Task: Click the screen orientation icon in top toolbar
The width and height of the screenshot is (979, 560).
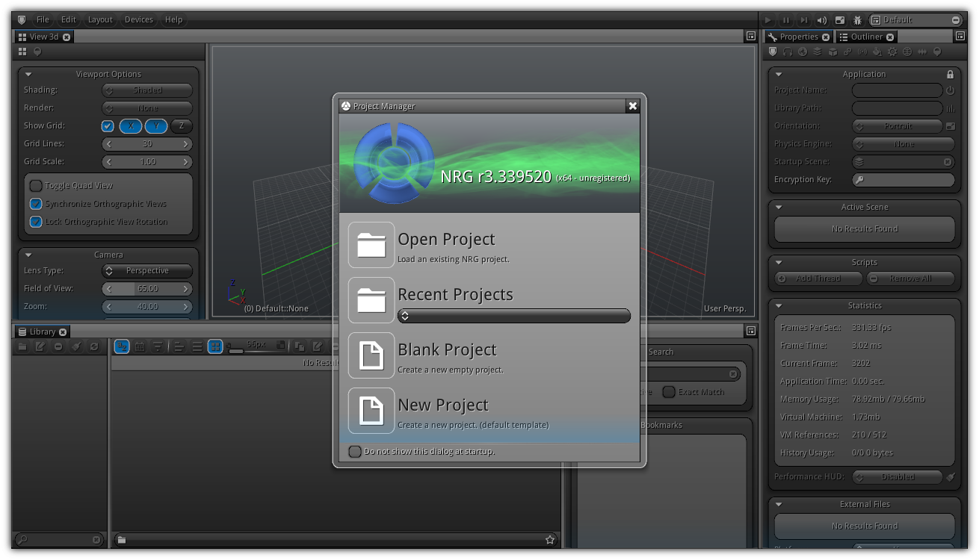Action: pyautogui.click(x=840, y=20)
